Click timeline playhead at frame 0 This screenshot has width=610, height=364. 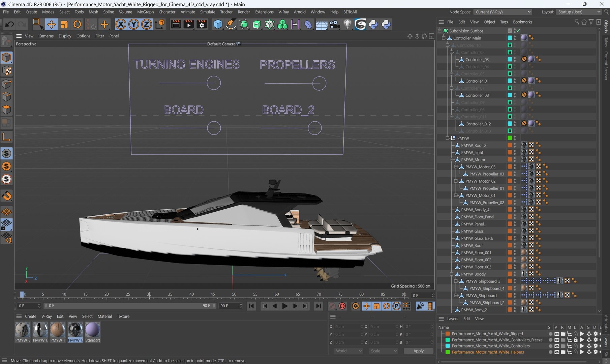[22, 295]
